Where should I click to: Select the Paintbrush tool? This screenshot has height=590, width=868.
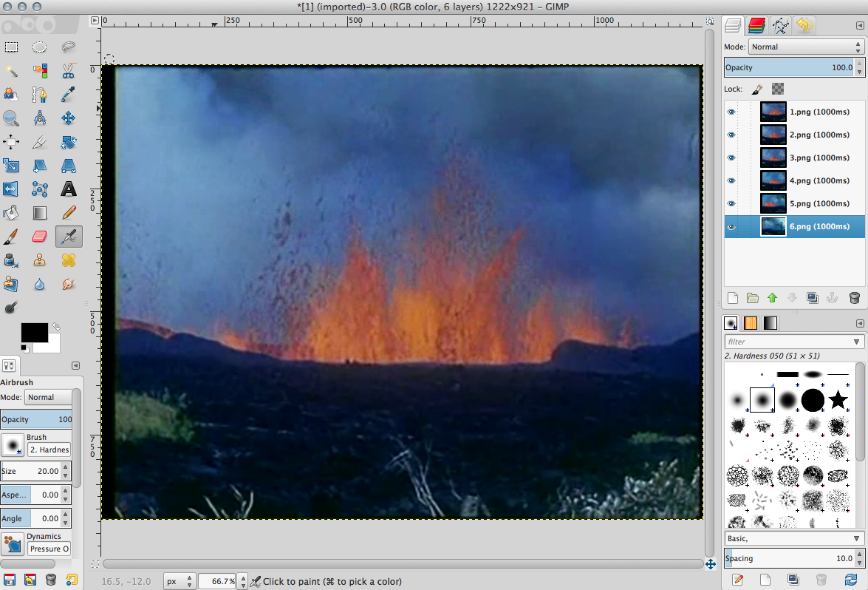[11, 237]
